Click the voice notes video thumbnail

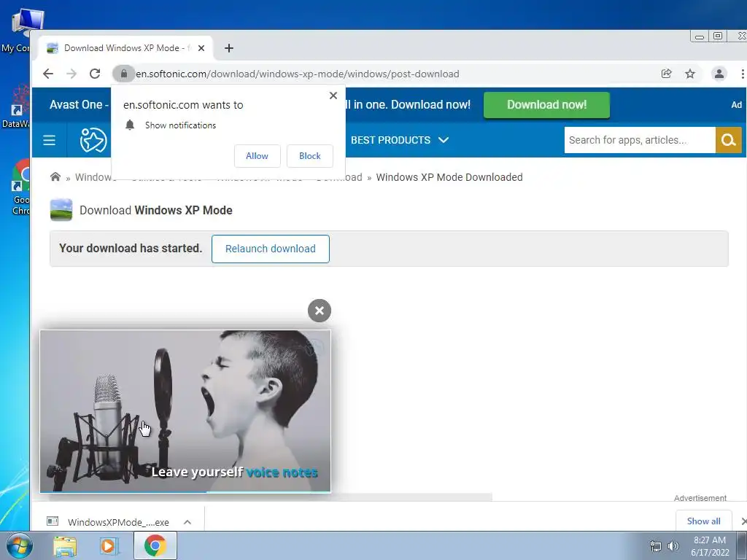185,411
